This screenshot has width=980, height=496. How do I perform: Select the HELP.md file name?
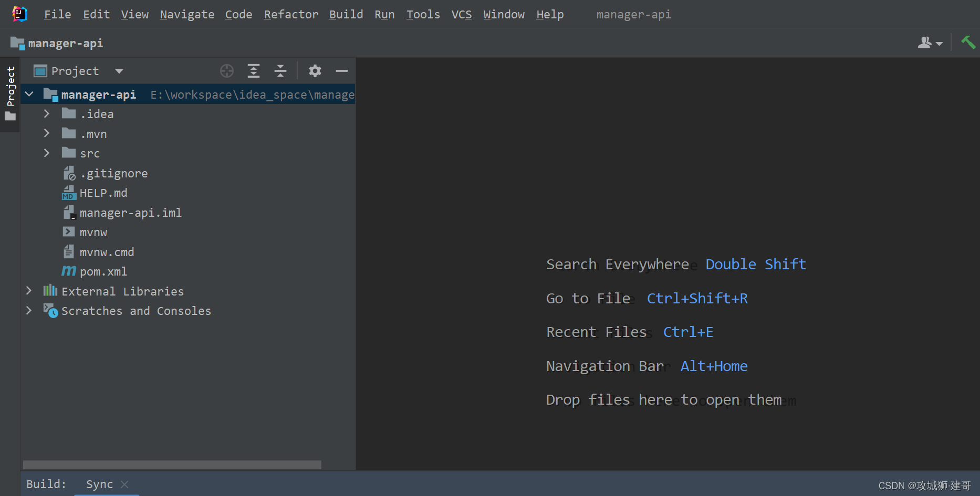(x=103, y=193)
